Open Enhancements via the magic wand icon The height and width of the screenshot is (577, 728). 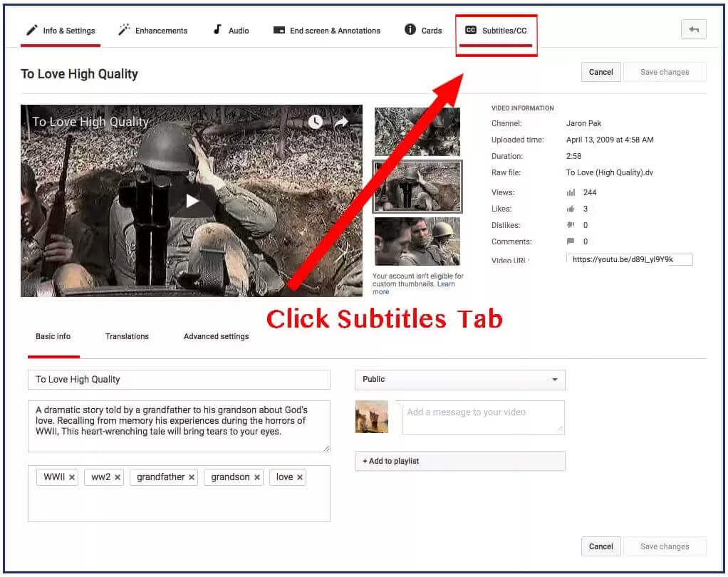pyautogui.click(x=124, y=30)
